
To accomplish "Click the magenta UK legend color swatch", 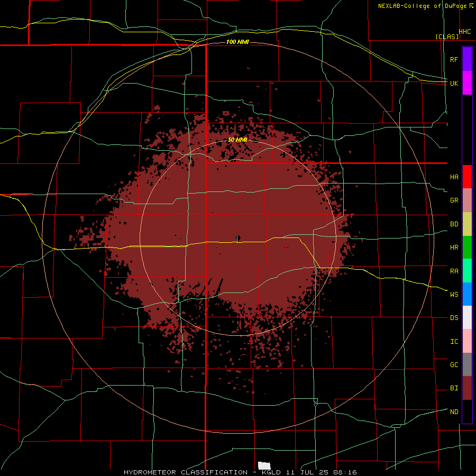I will (467, 83).
